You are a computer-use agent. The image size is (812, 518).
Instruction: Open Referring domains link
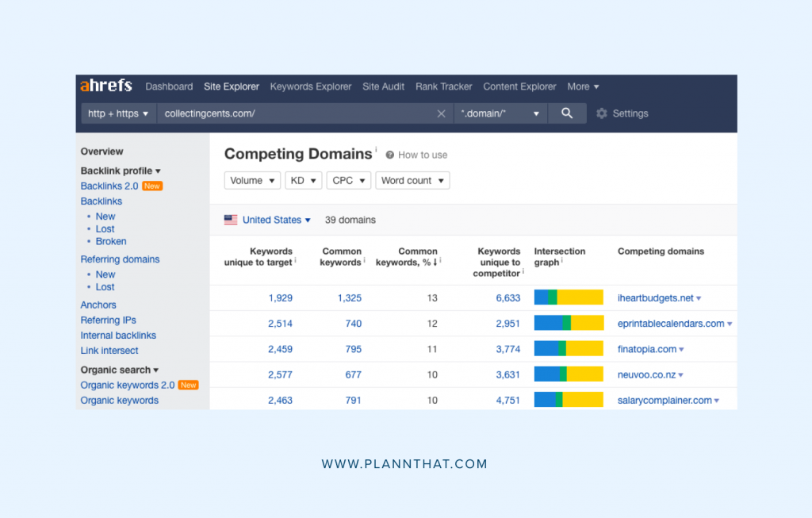click(x=121, y=259)
